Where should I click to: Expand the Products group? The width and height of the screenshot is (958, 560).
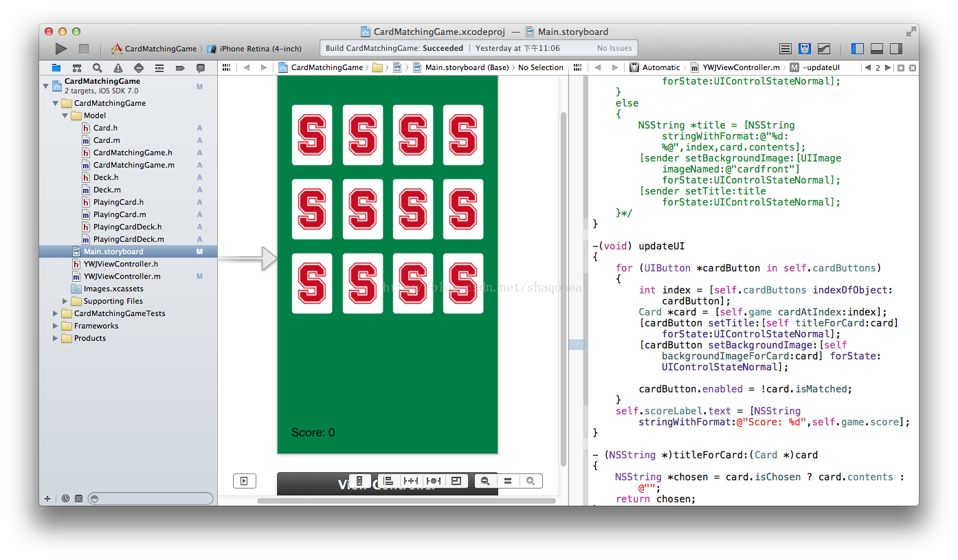pyautogui.click(x=56, y=338)
